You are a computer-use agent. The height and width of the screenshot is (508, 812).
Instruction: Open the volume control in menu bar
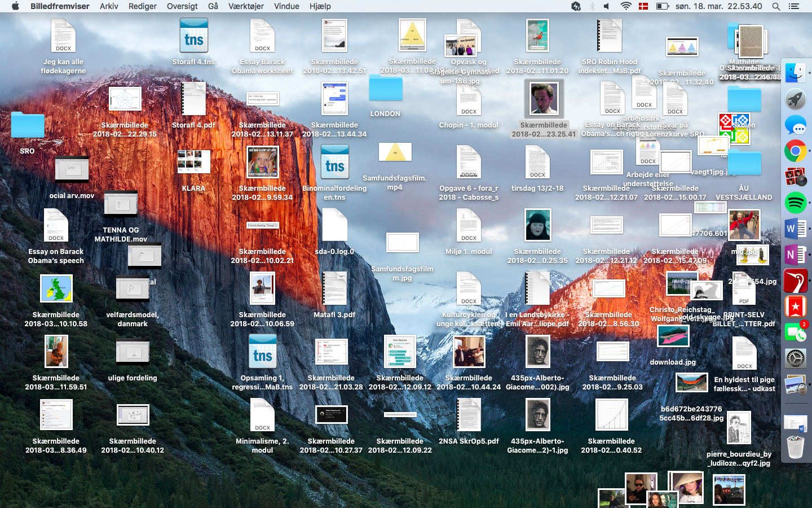coord(607,6)
